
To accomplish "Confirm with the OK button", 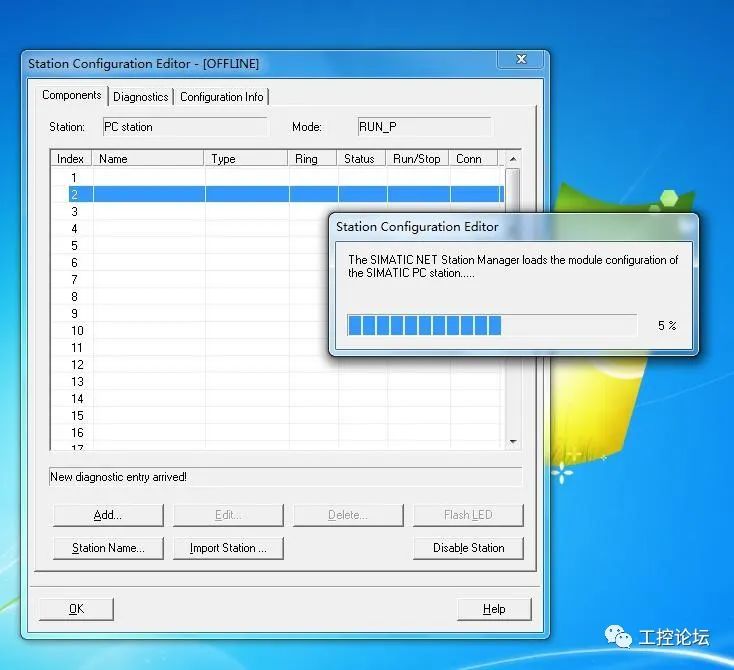I will 76,609.
